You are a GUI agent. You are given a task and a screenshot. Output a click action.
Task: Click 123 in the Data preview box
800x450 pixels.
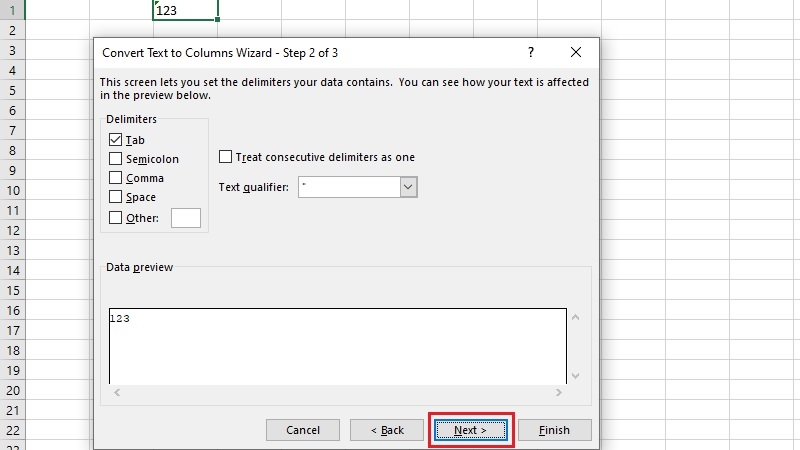click(x=120, y=319)
